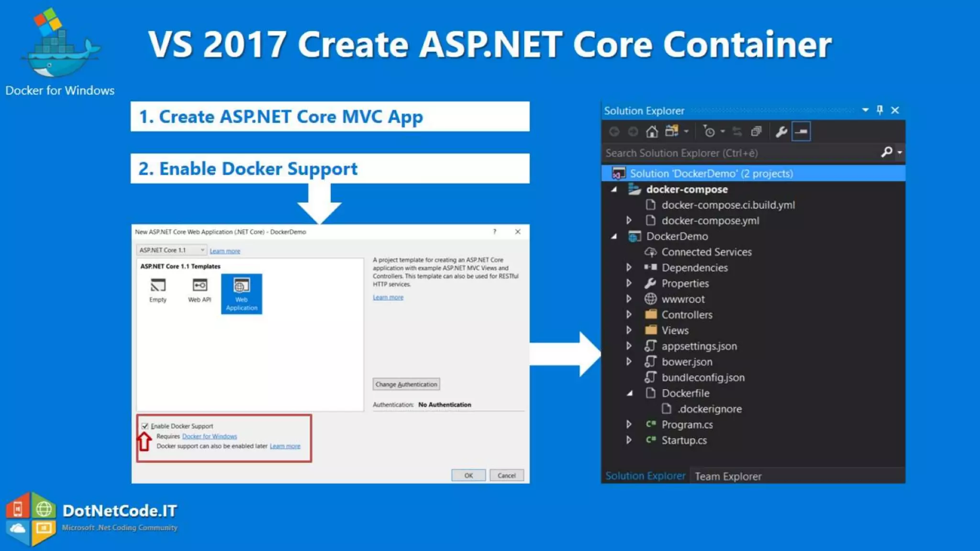Click the Dockerfile file icon
Screen dimensions: 980x551
coord(650,393)
